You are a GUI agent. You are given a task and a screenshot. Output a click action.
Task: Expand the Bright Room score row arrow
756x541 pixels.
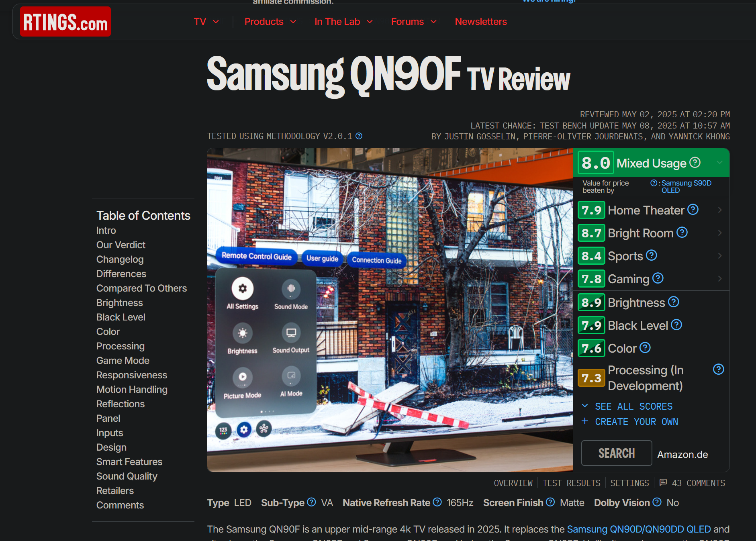pyautogui.click(x=720, y=233)
